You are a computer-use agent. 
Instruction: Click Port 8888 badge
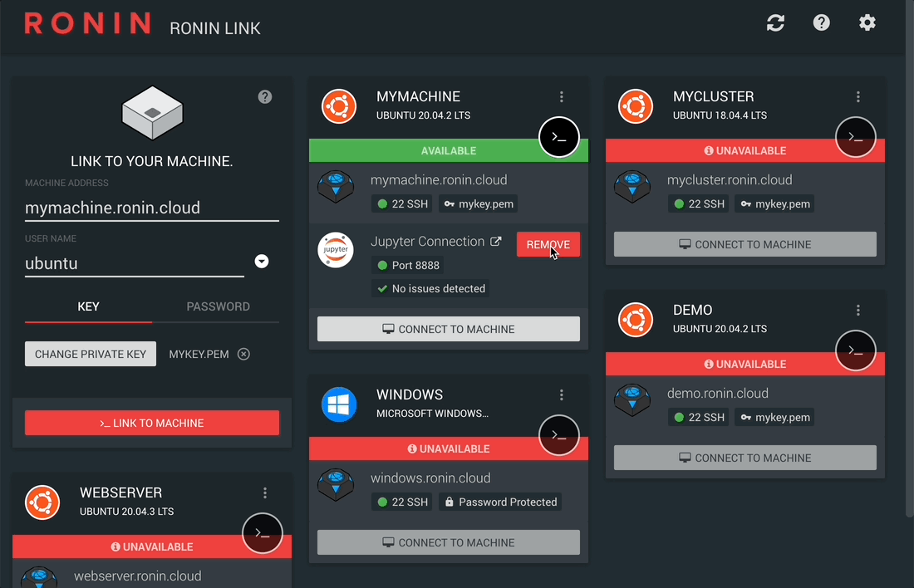(408, 266)
